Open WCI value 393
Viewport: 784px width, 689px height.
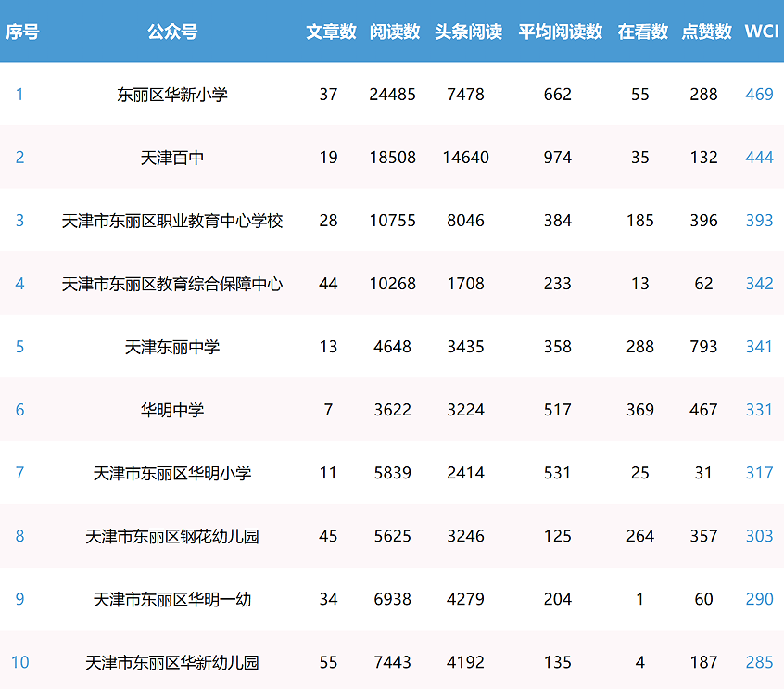pos(759,220)
